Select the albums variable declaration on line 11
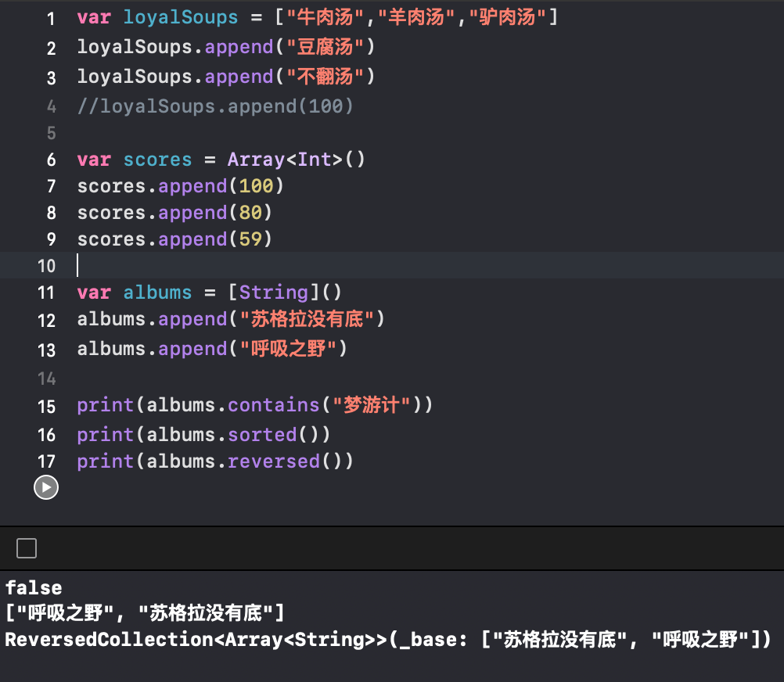Screen dimensions: 784x682 pyautogui.click(x=157, y=292)
